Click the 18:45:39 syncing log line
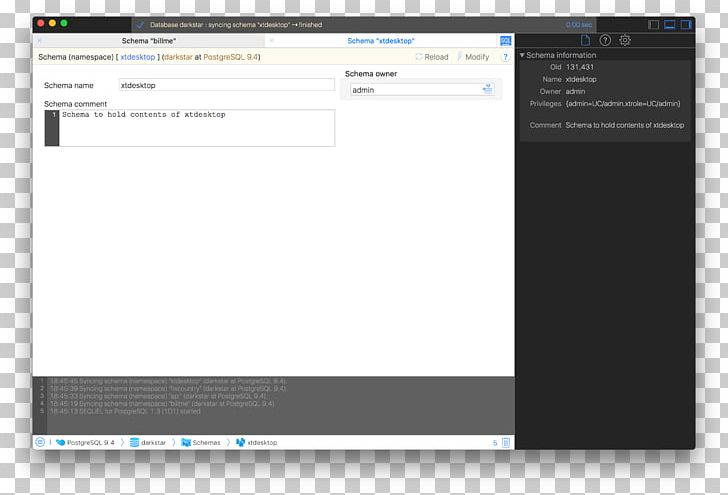Image resolution: width=728 pixels, height=495 pixels. coord(168,389)
